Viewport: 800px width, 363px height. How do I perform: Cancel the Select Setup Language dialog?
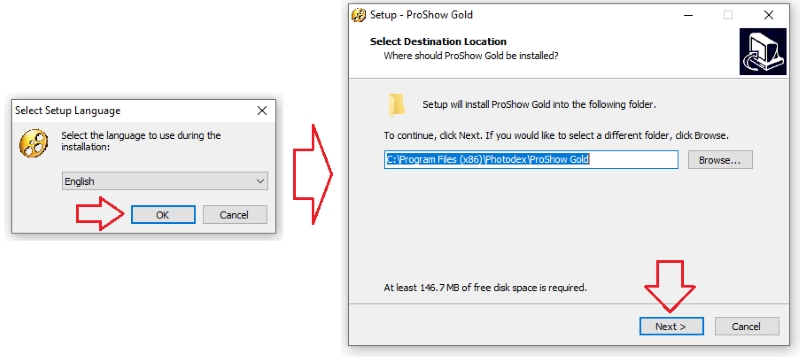pyautogui.click(x=235, y=215)
